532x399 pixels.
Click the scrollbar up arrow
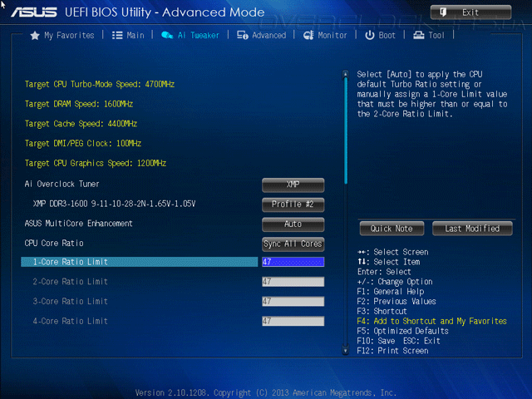[346, 74]
